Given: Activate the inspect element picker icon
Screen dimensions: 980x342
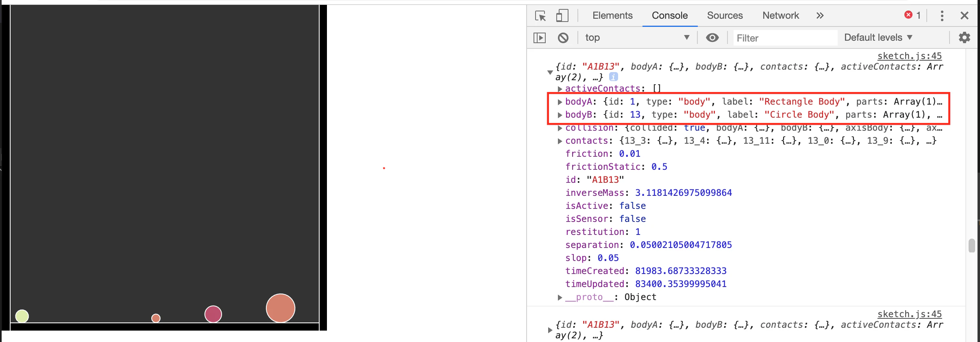Looking at the screenshot, I should tap(540, 16).
